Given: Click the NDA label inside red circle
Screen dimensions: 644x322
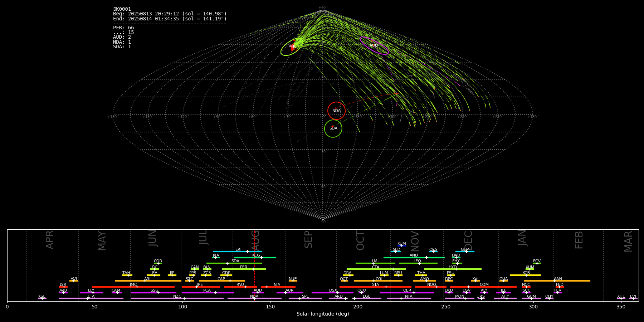Looking at the screenshot, I should (x=336, y=111).
